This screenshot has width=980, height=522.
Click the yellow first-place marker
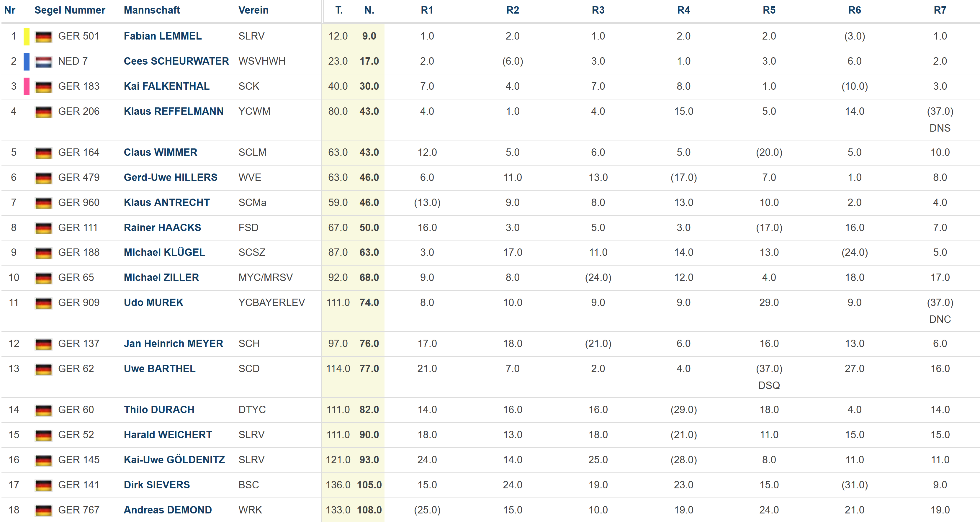coord(26,37)
